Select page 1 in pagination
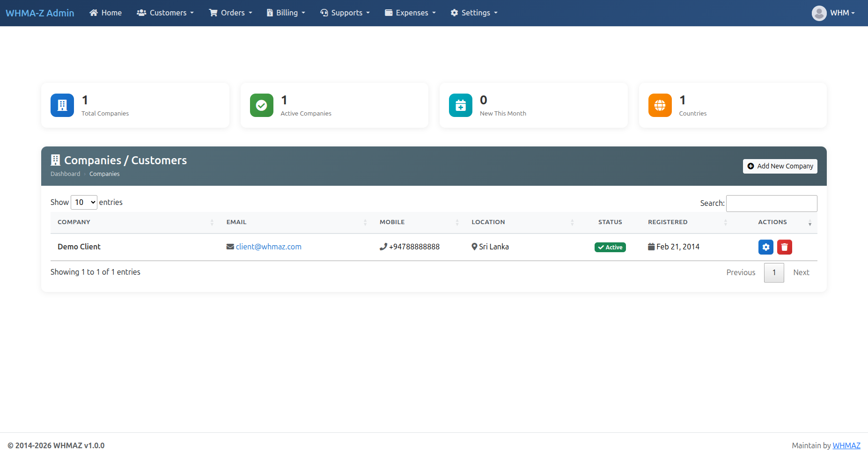The image size is (868, 459). (774, 272)
